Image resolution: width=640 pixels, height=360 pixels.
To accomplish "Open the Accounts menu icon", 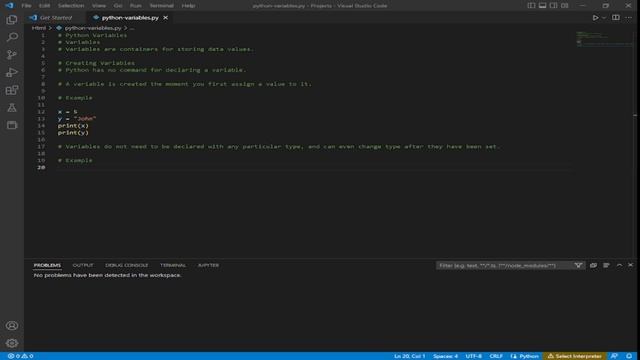I will click(x=12, y=325).
